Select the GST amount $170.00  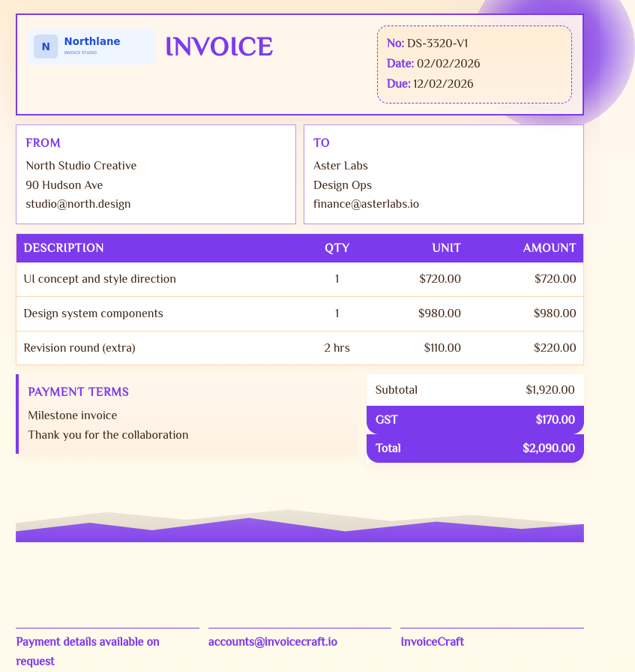tap(556, 419)
